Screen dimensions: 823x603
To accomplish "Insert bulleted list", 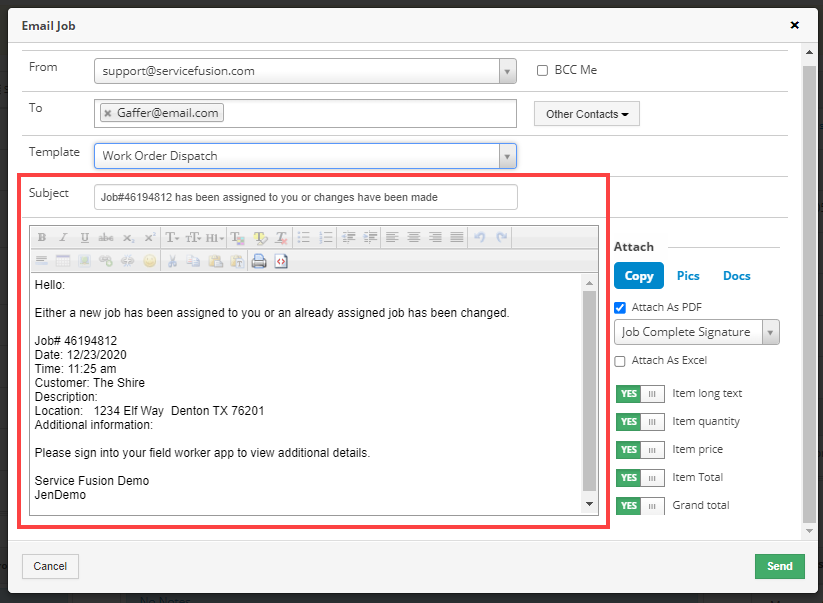I will [304, 237].
